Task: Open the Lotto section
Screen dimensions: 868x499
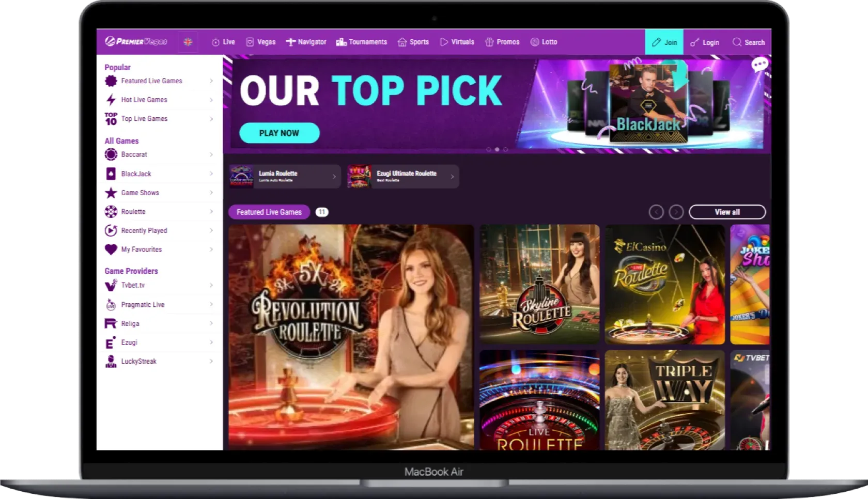Action: coord(544,42)
